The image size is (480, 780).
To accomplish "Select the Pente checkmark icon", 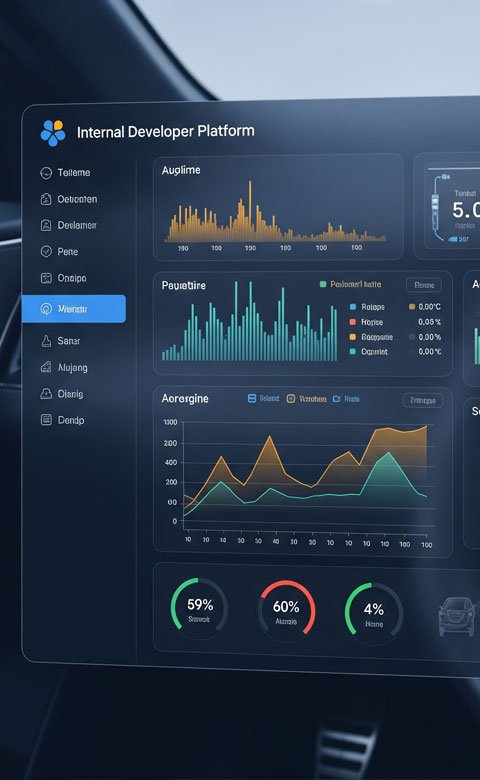I will pos(46,252).
